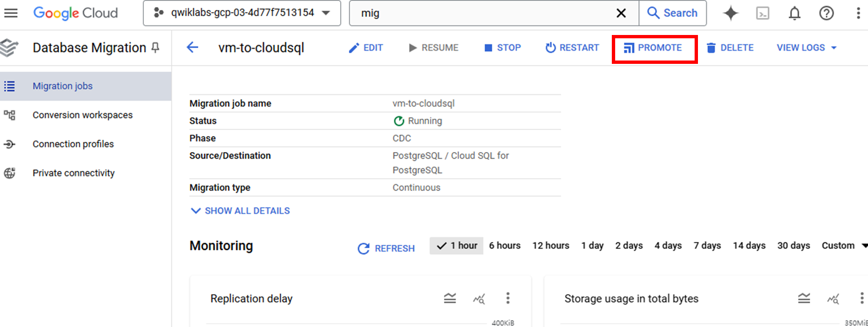Image resolution: width=868 pixels, height=327 pixels.
Task: Open the top bar three-dot settings menu
Action: click(858, 13)
